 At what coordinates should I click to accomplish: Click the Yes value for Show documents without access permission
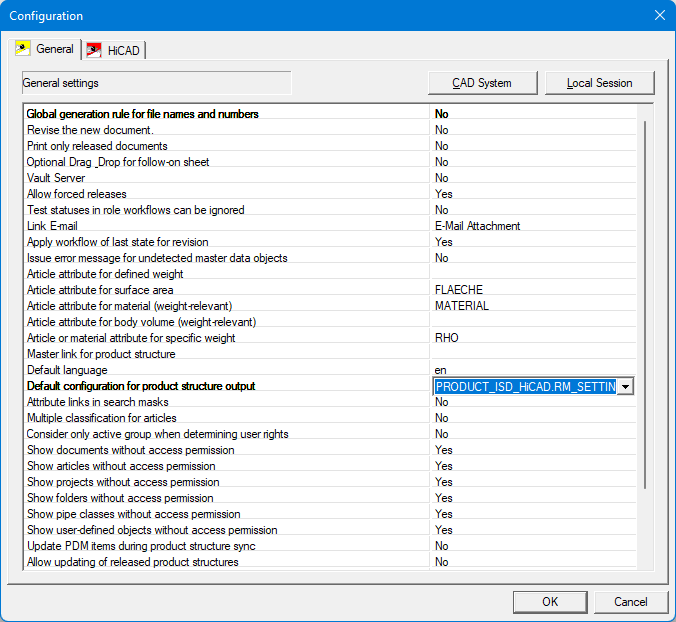coord(444,450)
